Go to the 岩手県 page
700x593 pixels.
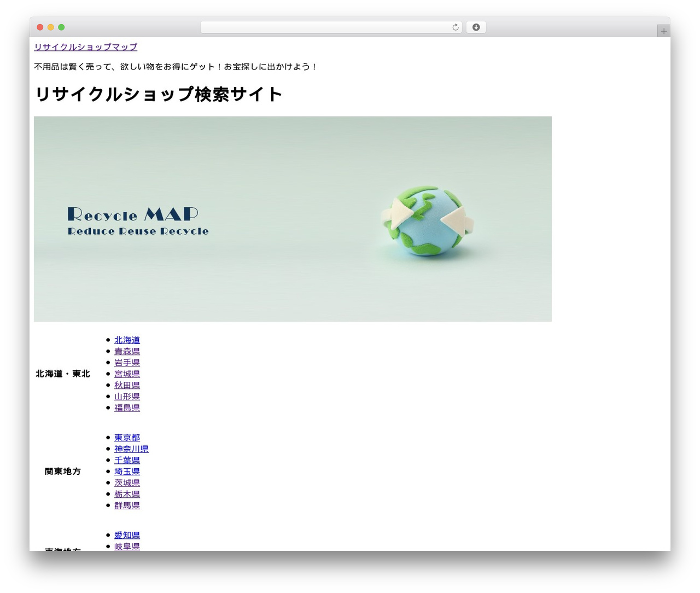127,363
